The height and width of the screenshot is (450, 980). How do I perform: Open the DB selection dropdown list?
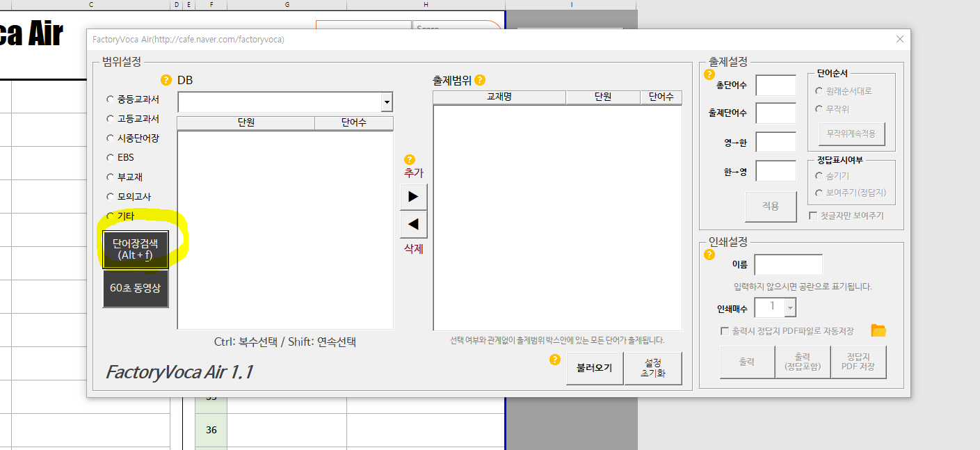[x=386, y=102]
